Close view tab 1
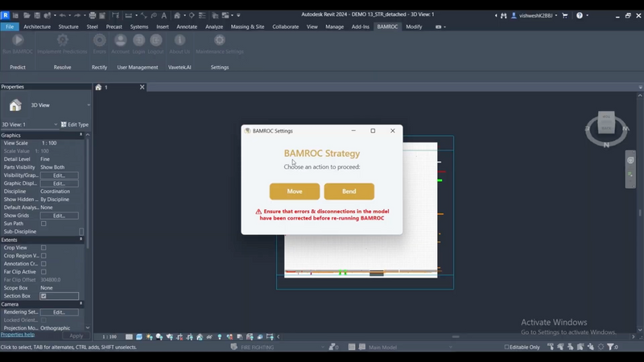This screenshot has height=362, width=644. [142, 87]
